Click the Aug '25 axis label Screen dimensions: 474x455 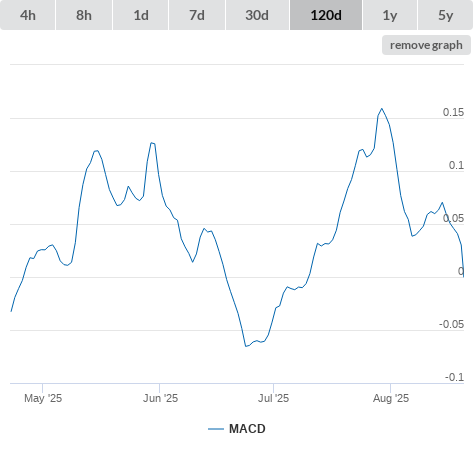391,398
